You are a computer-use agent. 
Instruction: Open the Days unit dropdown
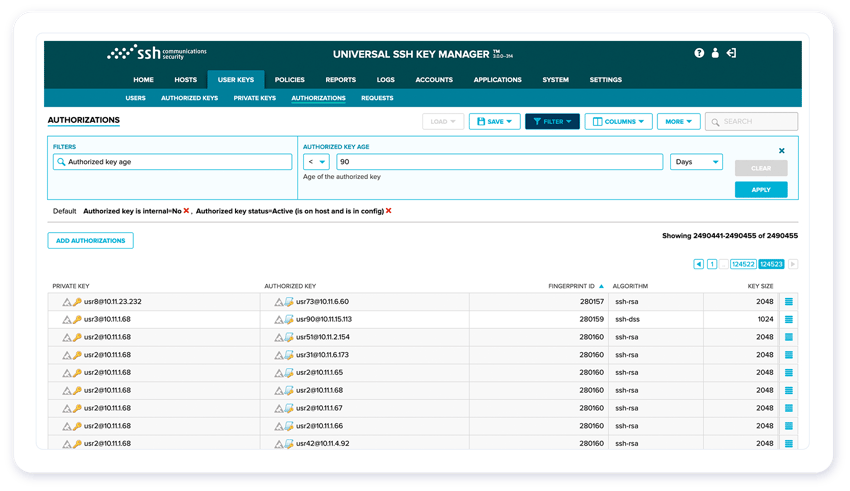point(696,162)
